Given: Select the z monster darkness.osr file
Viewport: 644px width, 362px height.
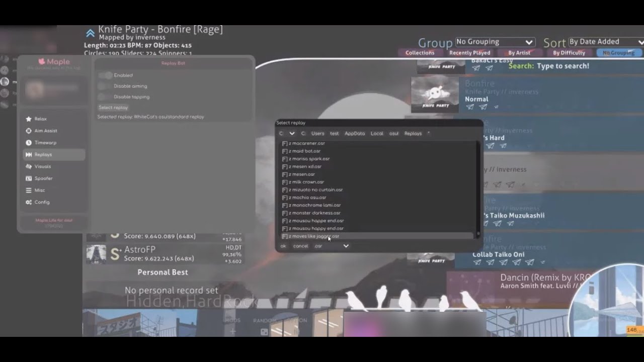Looking at the screenshot, I should pos(377,213).
